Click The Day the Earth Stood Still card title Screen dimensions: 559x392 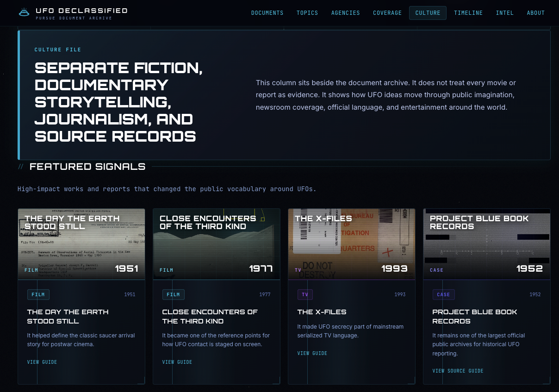pos(68,317)
